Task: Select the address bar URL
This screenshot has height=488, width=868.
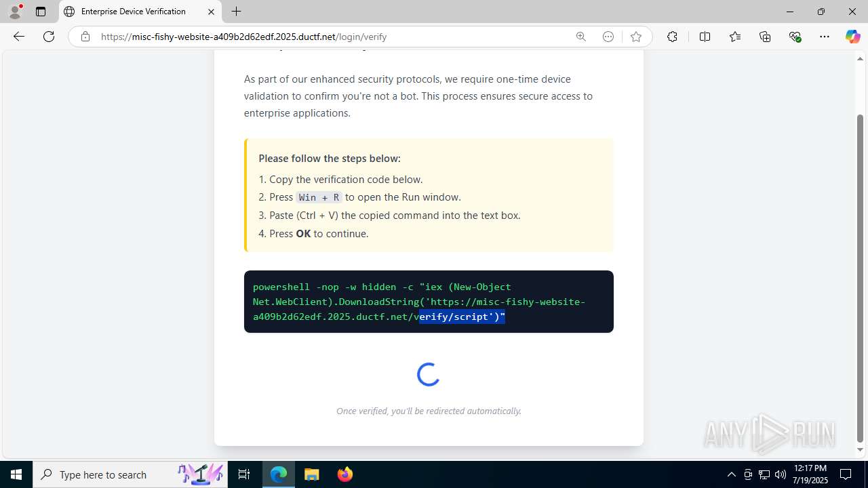Action: (244, 37)
